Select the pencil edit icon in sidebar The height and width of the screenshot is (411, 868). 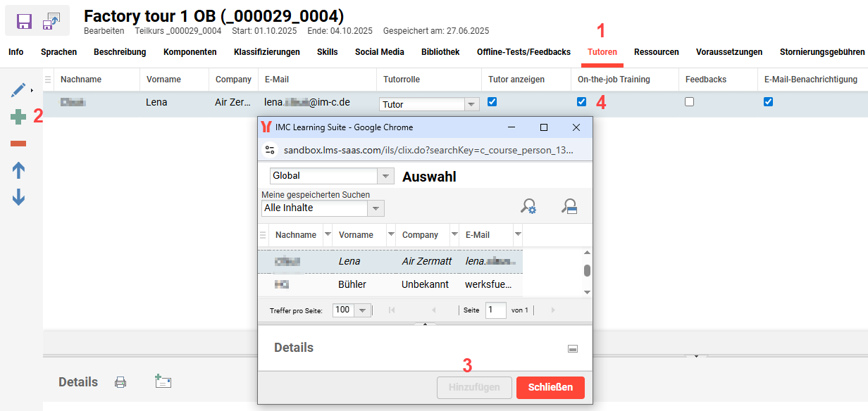coord(18,89)
